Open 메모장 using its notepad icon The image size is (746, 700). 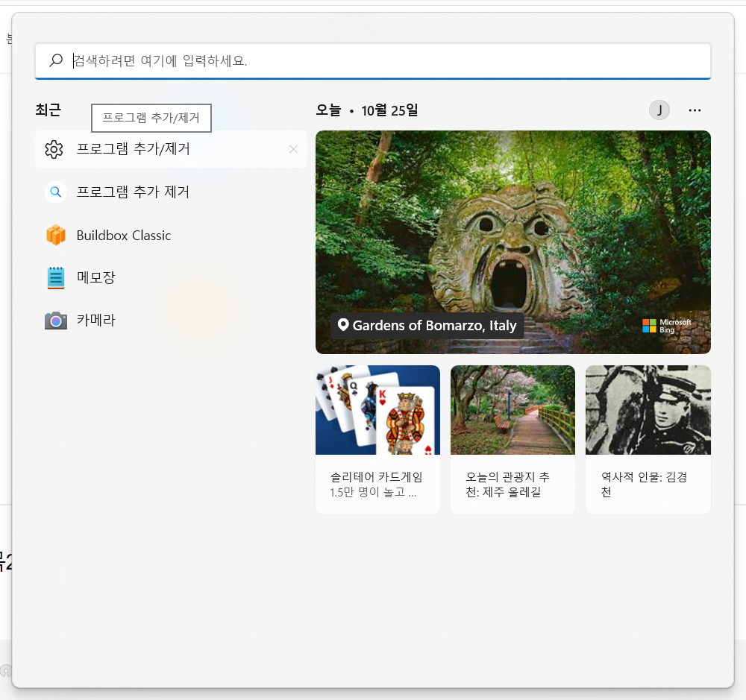55,277
